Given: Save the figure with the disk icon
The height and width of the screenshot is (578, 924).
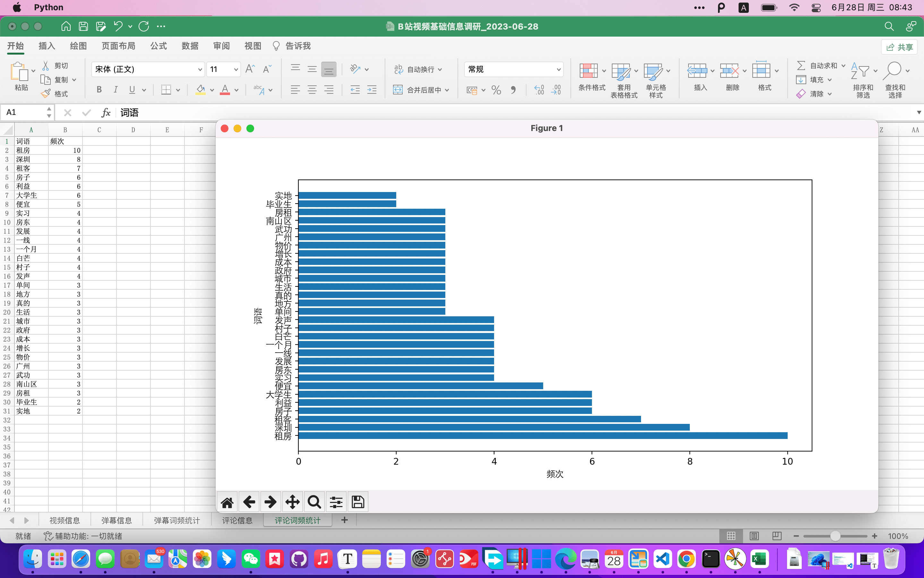Looking at the screenshot, I should pos(358,502).
